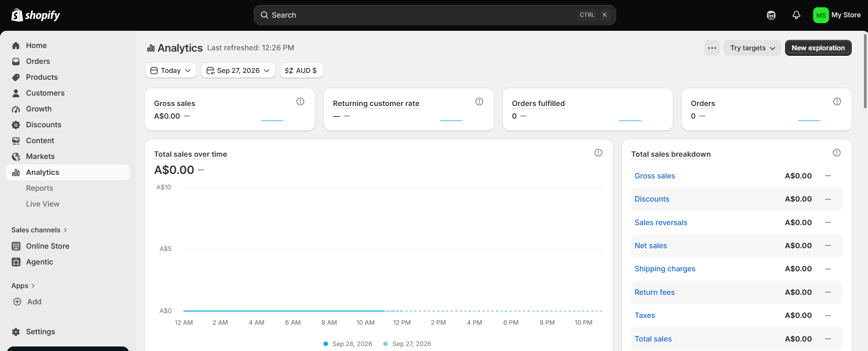The image size is (868, 351).
Task: Click the Agentic channel icon
Action: pos(16,262)
